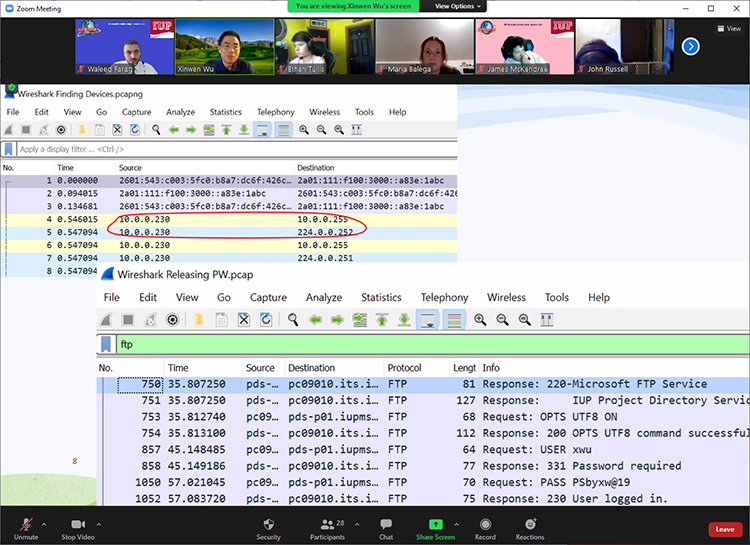Select packet 7 with destination 224.0.0.251

[229, 258]
